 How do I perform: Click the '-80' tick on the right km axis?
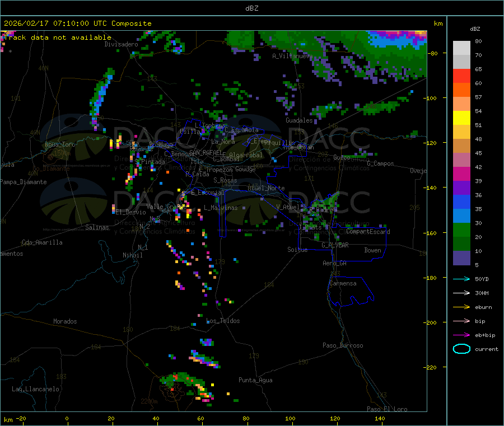pyautogui.click(x=432, y=53)
